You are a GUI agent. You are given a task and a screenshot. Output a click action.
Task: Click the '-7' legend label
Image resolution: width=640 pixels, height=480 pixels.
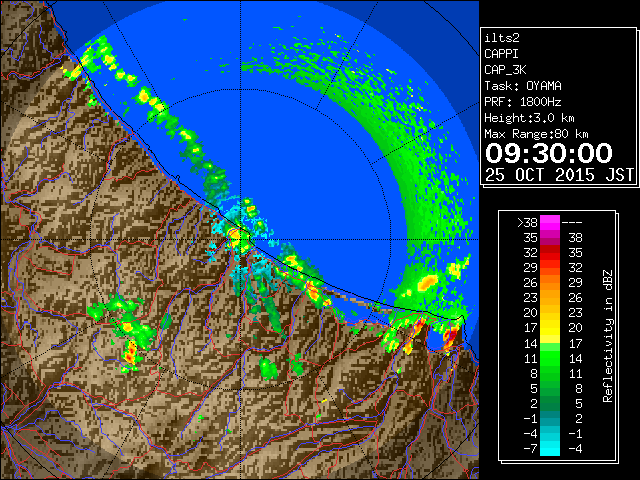[530, 448]
